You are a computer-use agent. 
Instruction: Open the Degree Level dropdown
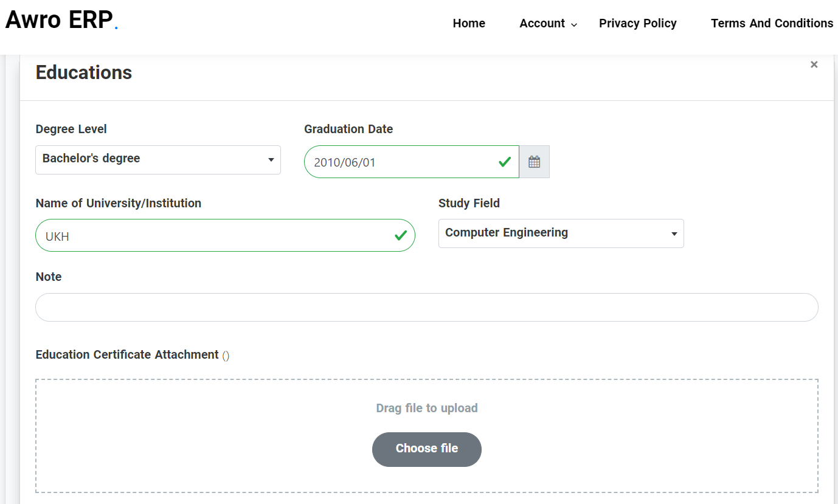pos(158,159)
